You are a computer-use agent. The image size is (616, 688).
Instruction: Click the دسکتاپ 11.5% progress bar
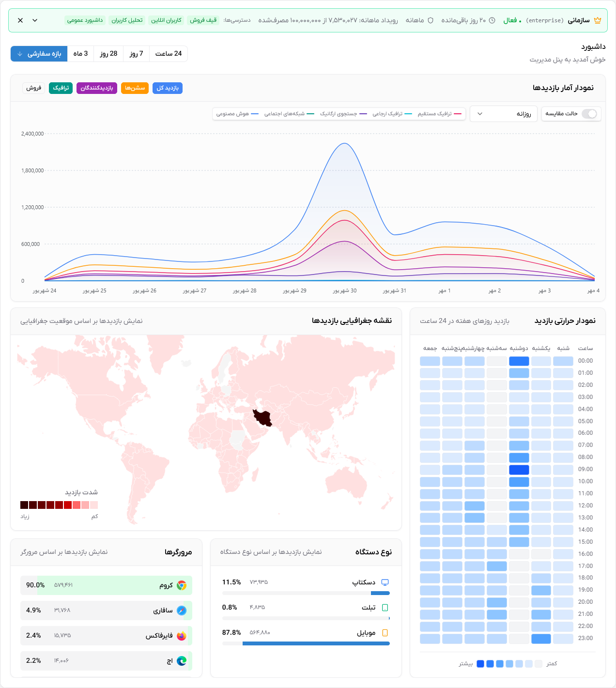point(306,593)
